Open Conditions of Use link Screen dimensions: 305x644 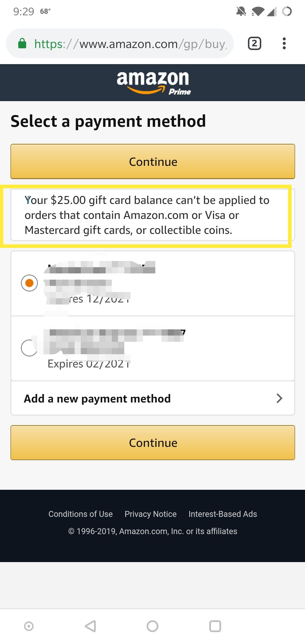tap(80, 514)
